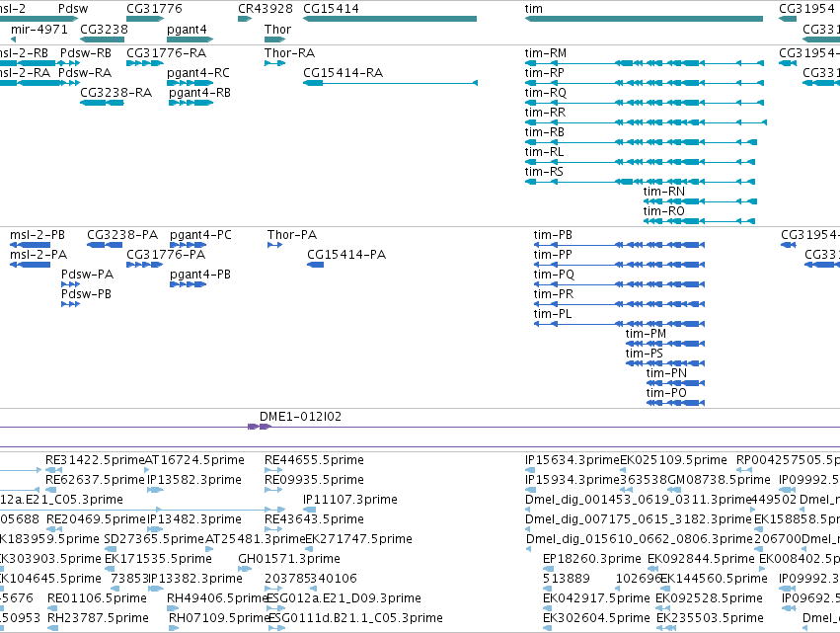The width and height of the screenshot is (840, 633).
Task: Click the pgant4 gene glyph
Action: click(x=191, y=40)
